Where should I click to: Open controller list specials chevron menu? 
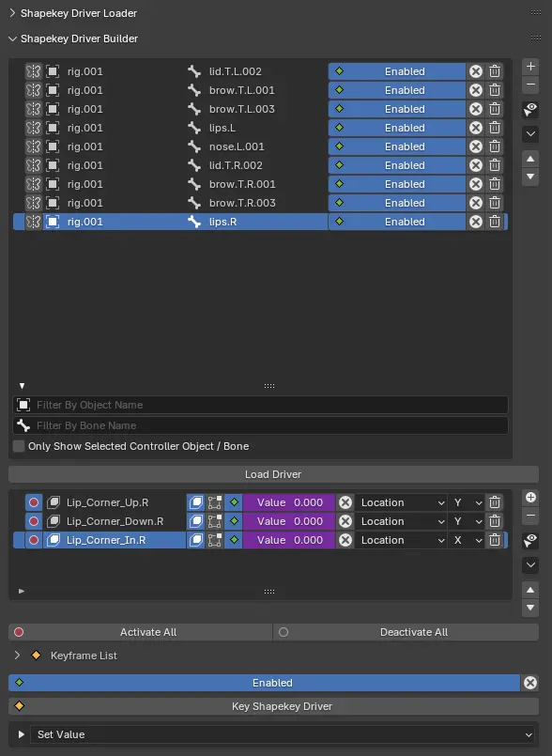click(530, 133)
